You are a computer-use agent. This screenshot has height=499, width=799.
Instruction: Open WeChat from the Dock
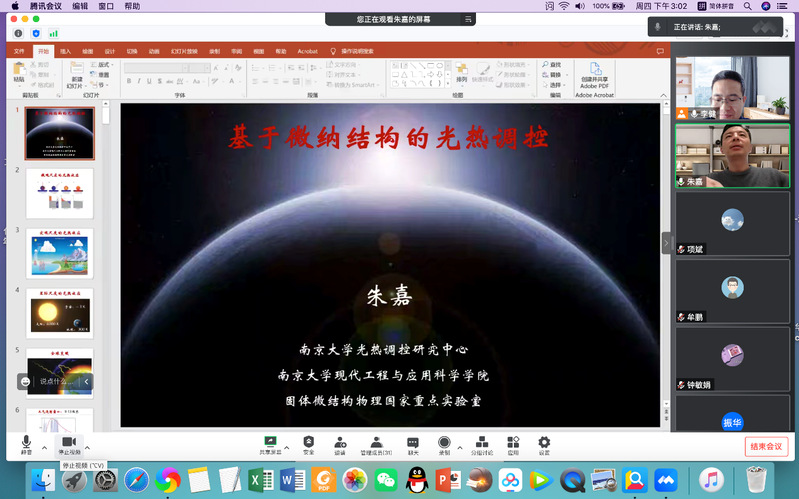point(386,481)
